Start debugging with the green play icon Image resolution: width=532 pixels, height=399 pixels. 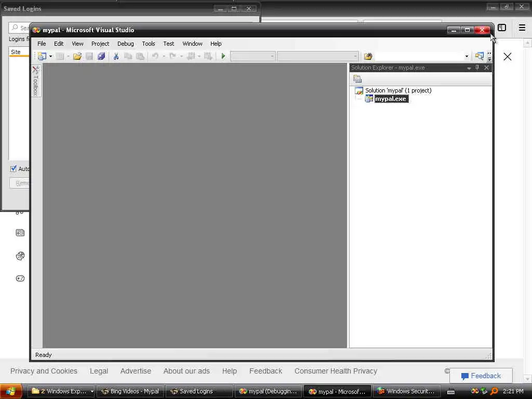click(x=223, y=56)
